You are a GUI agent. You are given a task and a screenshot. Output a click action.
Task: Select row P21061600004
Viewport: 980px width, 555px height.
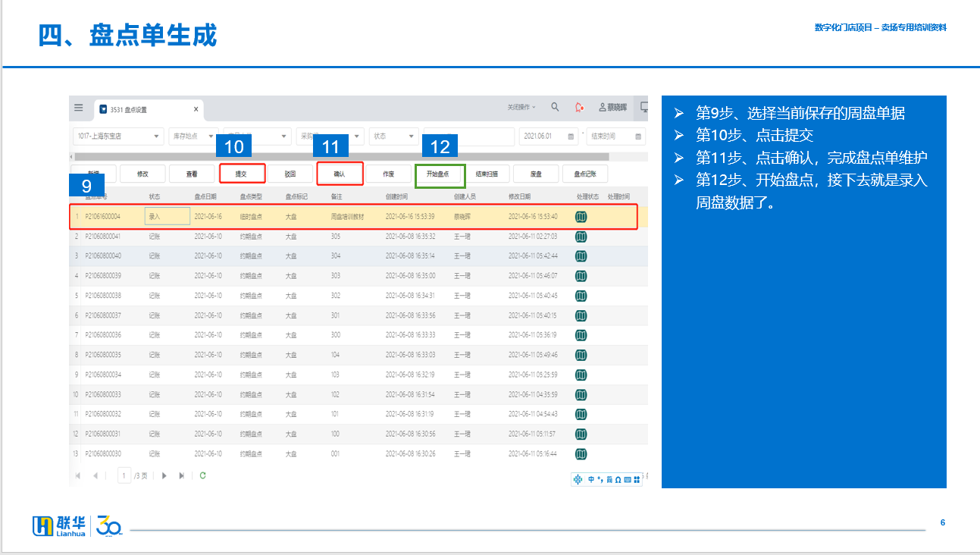[359, 217]
